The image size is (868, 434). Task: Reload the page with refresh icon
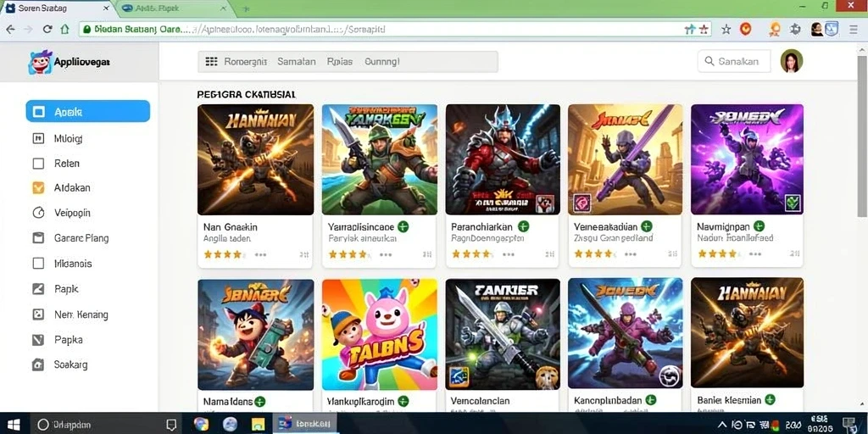pyautogui.click(x=47, y=30)
